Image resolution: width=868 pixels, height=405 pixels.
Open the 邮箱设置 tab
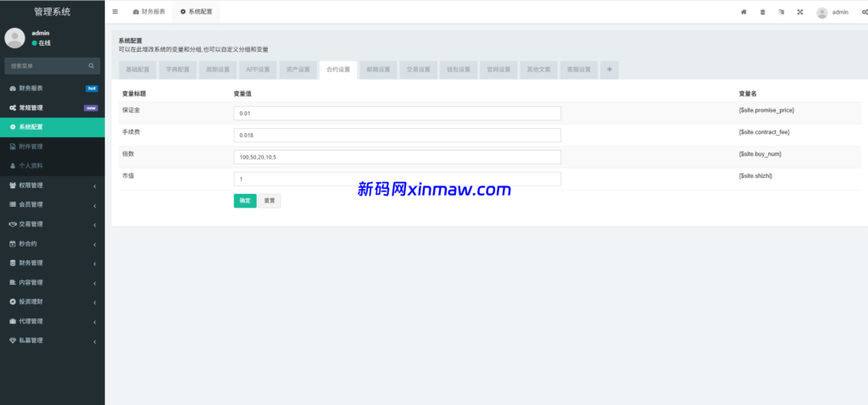point(378,69)
